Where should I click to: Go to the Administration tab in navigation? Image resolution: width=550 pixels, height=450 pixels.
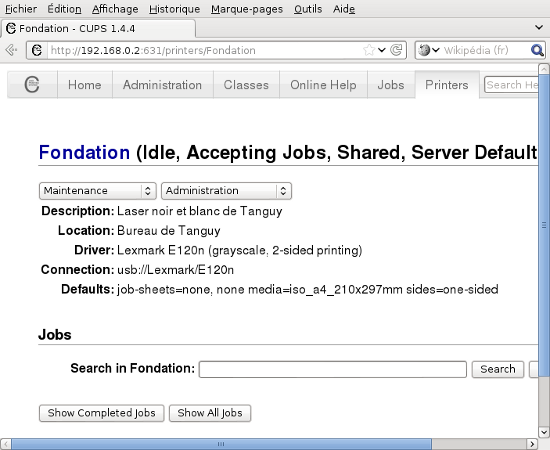[x=162, y=85]
